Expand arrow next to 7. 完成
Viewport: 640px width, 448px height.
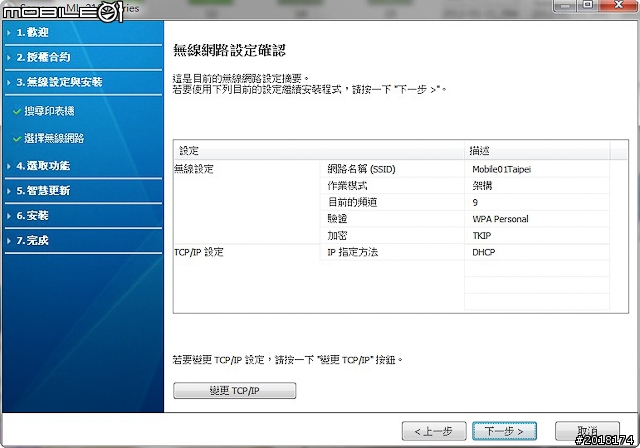tap(9, 241)
